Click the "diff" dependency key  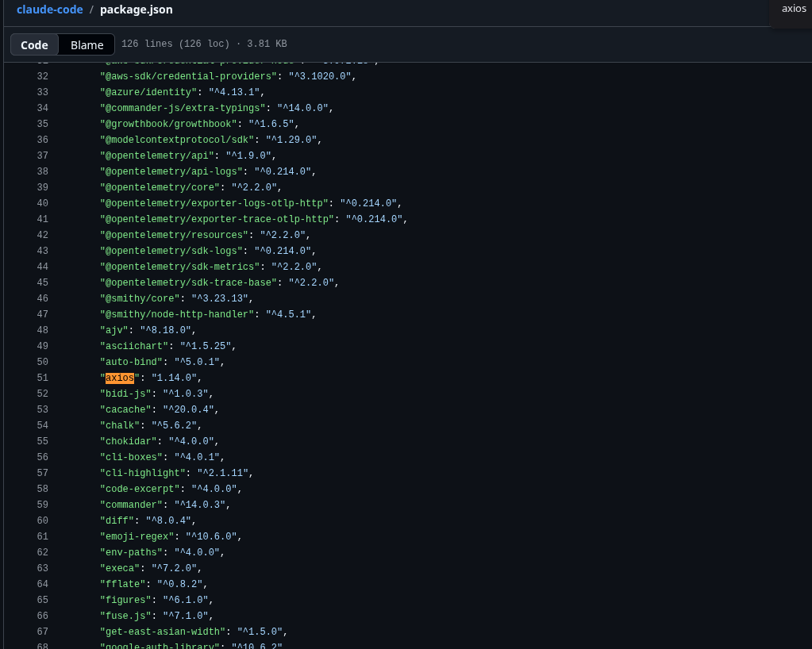117,520
